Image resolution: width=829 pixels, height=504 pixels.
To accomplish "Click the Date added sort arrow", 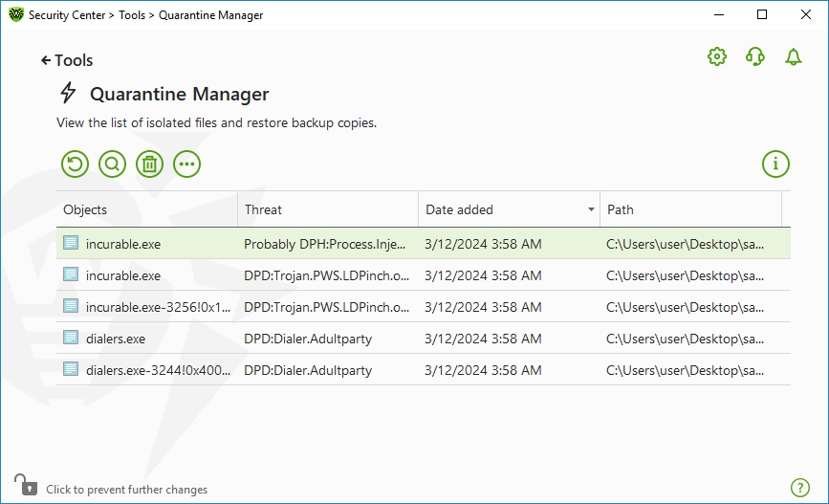I will (x=591, y=209).
